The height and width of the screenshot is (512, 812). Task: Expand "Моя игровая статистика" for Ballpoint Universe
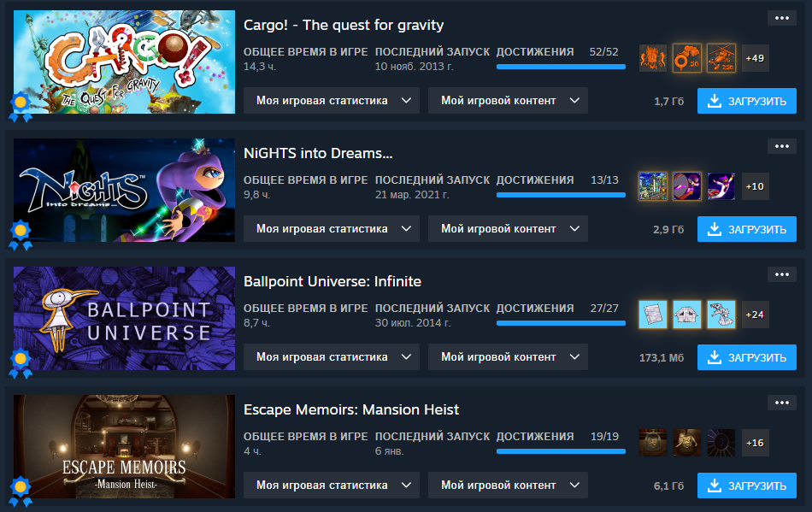click(332, 356)
